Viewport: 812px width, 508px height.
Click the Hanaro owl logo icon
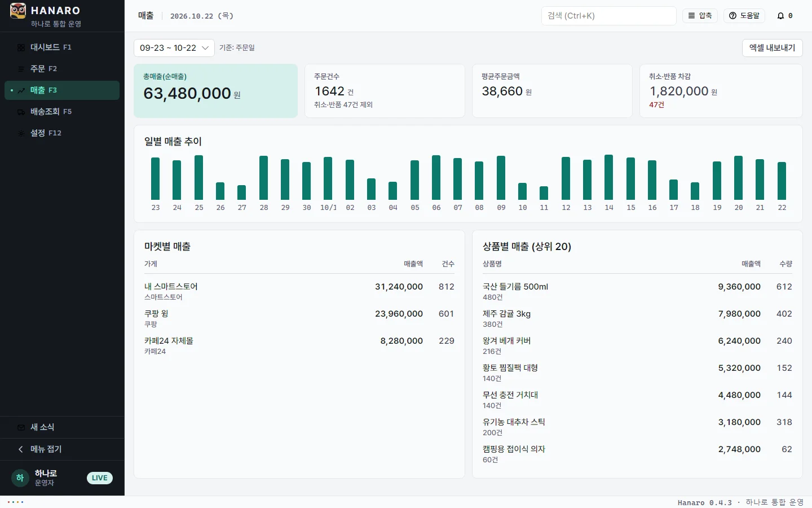18,11
